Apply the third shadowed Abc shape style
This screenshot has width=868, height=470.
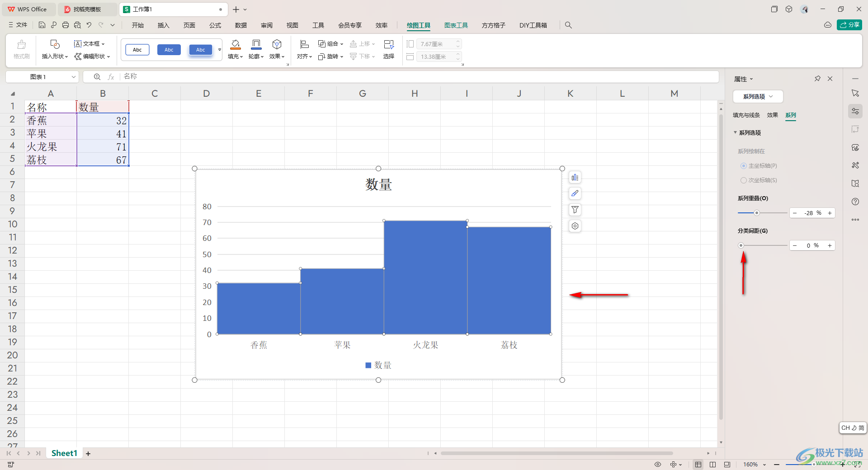point(201,50)
